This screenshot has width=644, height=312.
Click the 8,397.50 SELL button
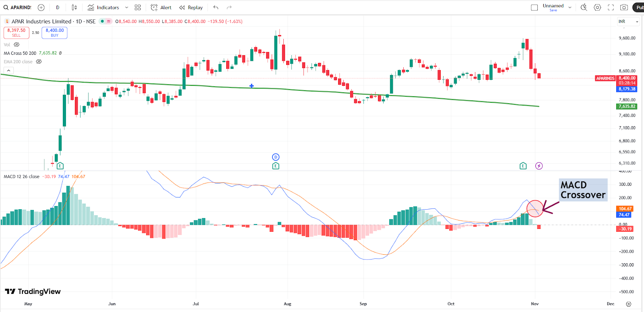16,33
